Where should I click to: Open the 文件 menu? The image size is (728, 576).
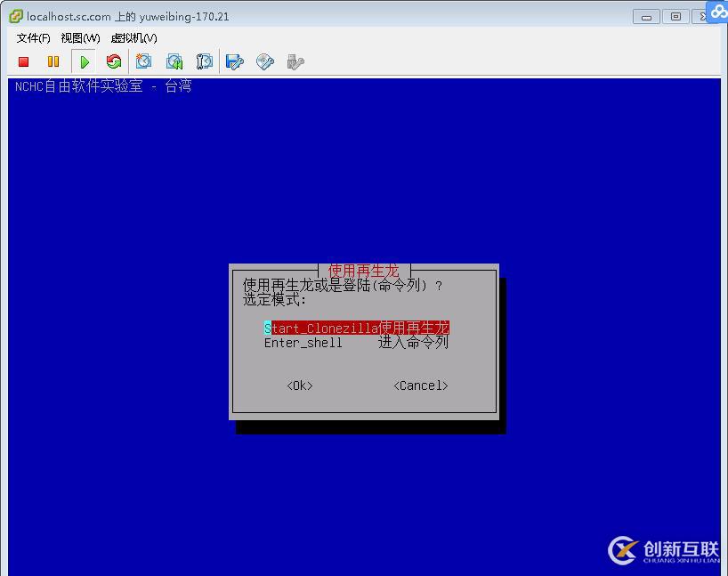(x=30, y=38)
